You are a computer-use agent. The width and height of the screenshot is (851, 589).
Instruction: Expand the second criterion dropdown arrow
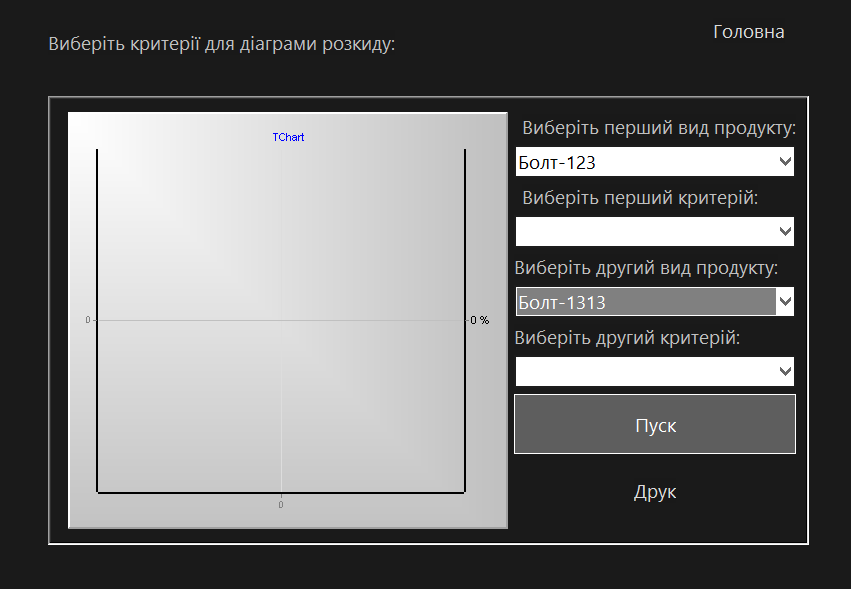point(785,372)
